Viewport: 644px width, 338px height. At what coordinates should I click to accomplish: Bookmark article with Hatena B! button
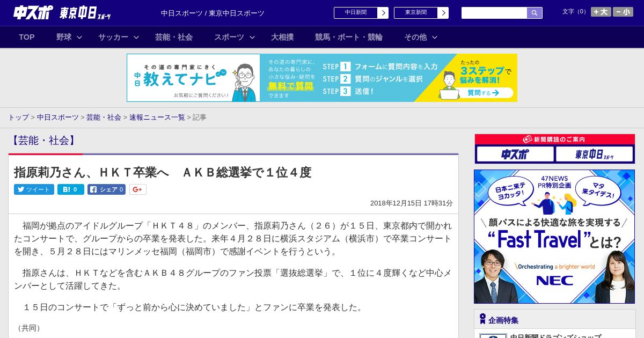pyautogui.click(x=71, y=189)
